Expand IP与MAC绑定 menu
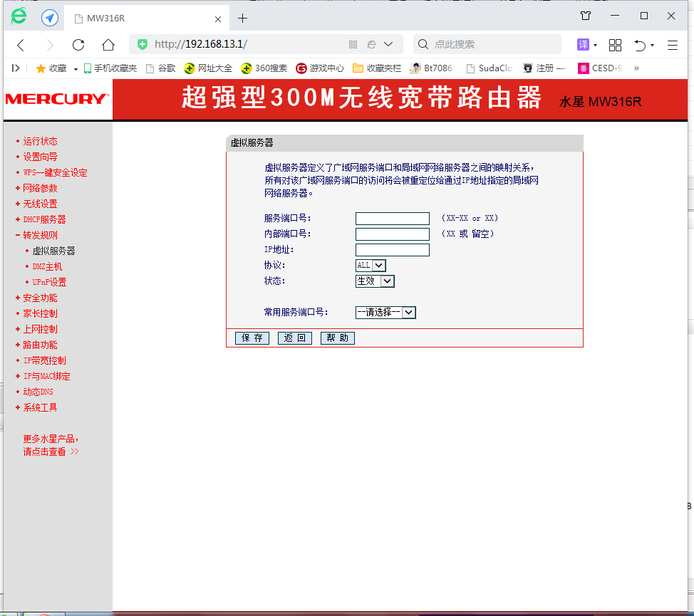694x616 pixels. (46, 376)
